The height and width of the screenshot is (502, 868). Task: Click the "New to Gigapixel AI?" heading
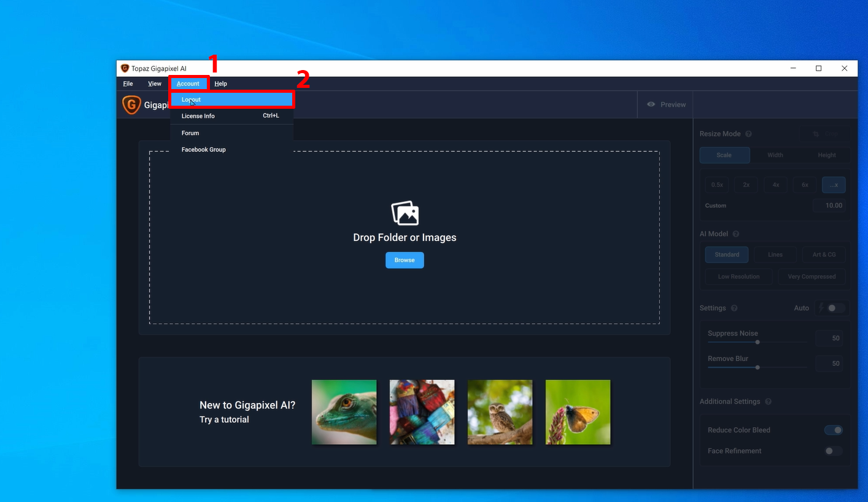tap(247, 405)
